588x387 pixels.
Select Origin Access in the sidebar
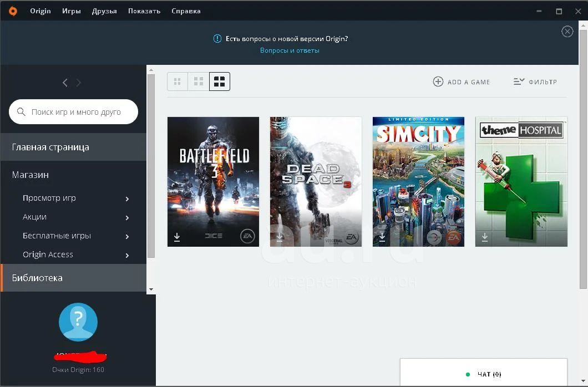coord(48,254)
